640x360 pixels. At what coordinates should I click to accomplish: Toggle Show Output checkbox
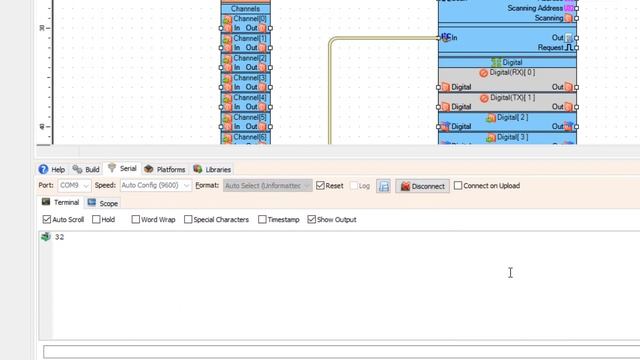click(311, 220)
